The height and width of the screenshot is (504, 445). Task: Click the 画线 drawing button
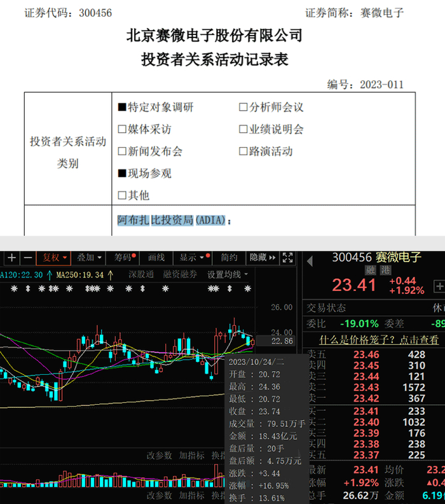[156, 258]
